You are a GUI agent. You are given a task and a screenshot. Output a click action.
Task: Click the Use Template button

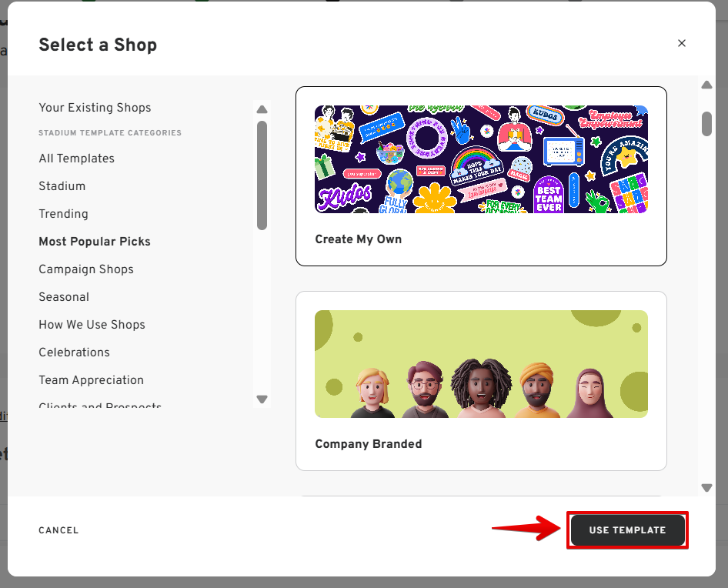pyautogui.click(x=627, y=530)
